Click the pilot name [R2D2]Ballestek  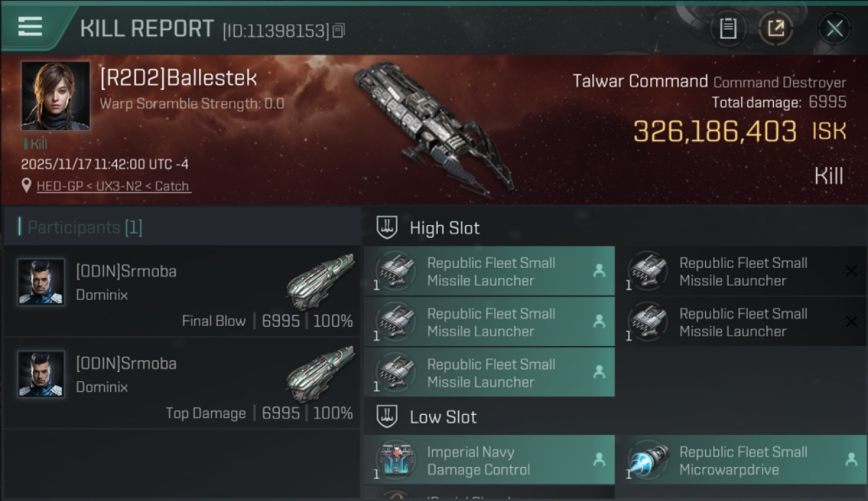(178, 78)
